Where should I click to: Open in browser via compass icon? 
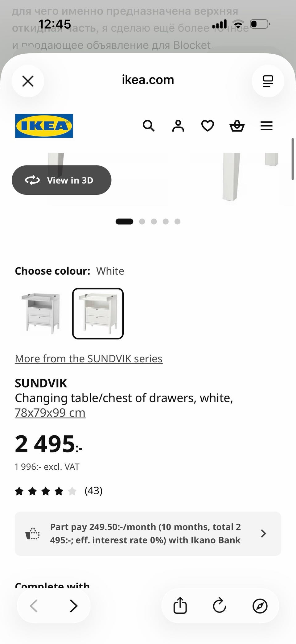[x=260, y=606]
